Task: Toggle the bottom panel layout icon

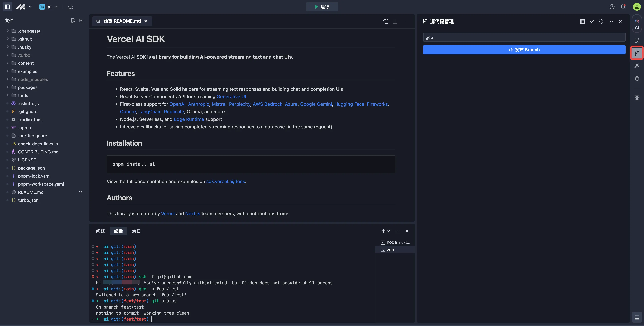Action: (637, 317)
